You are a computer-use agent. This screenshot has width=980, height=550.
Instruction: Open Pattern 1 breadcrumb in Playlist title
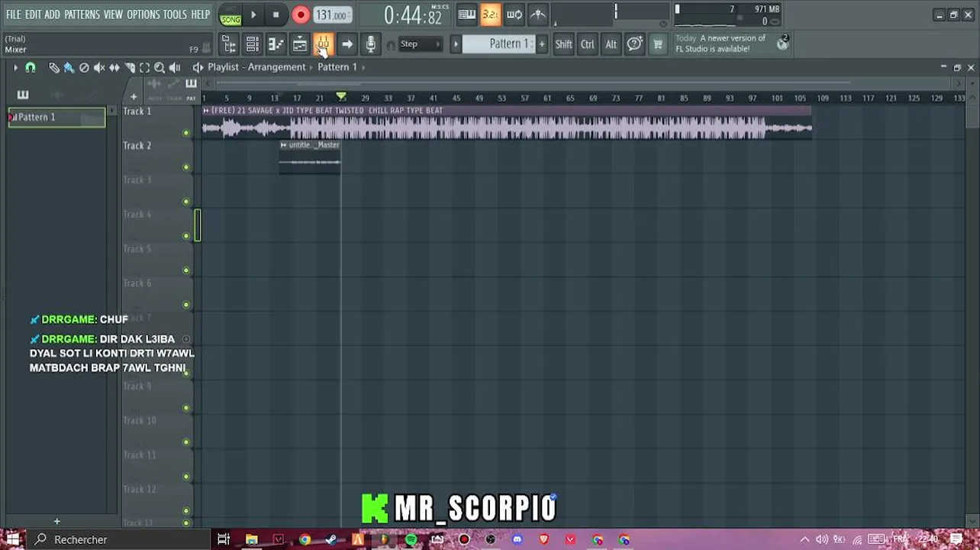[x=337, y=67]
